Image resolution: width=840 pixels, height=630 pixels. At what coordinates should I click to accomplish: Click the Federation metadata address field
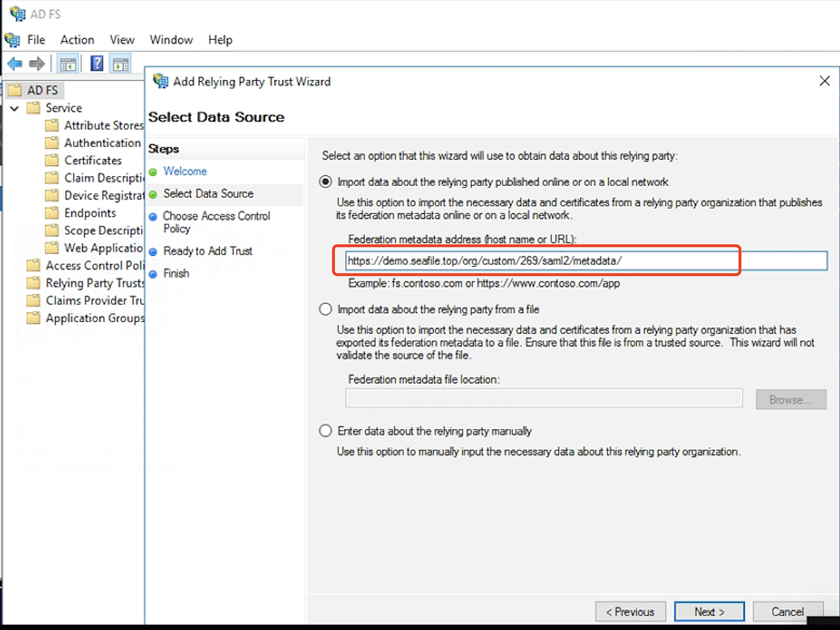click(x=586, y=261)
